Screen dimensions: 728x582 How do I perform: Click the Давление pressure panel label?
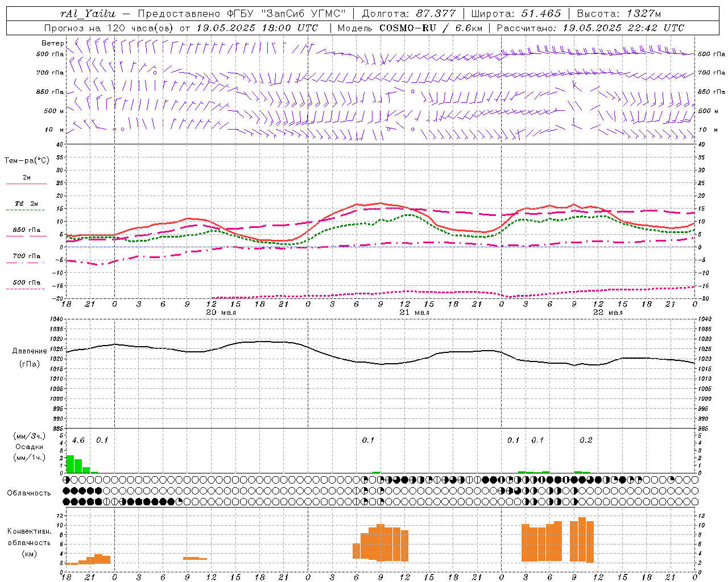pyautogui.click(x=30, y=351)
